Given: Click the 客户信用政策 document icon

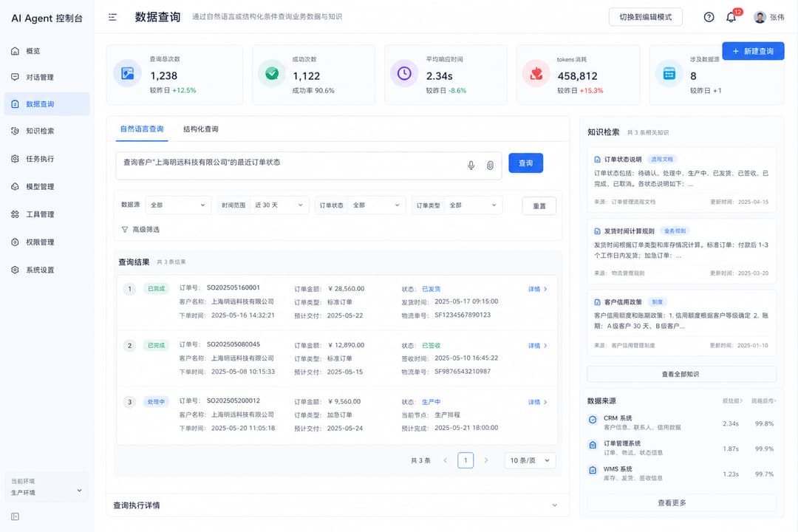Looking at the screenshot, I should [598, 302].
